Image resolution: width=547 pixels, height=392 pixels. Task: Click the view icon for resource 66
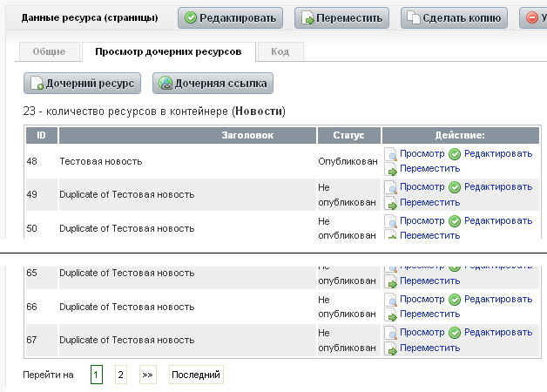pos(392,300)
